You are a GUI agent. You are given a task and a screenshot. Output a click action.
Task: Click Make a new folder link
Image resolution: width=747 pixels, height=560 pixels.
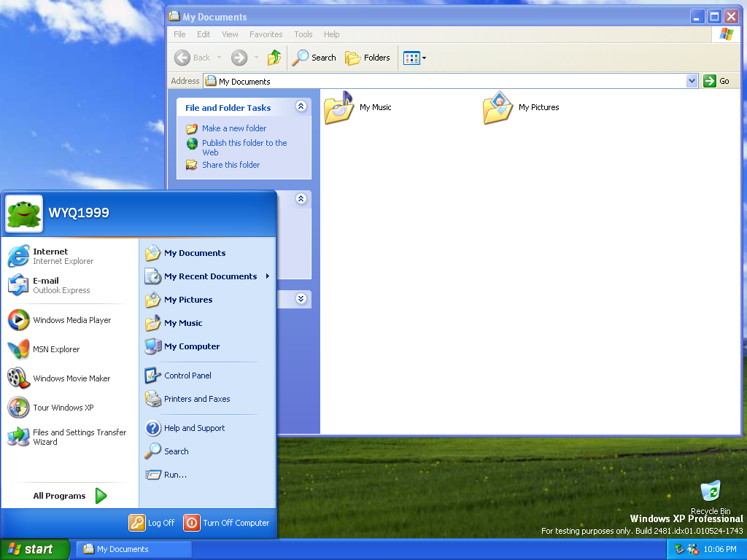[x=233, y=128]
